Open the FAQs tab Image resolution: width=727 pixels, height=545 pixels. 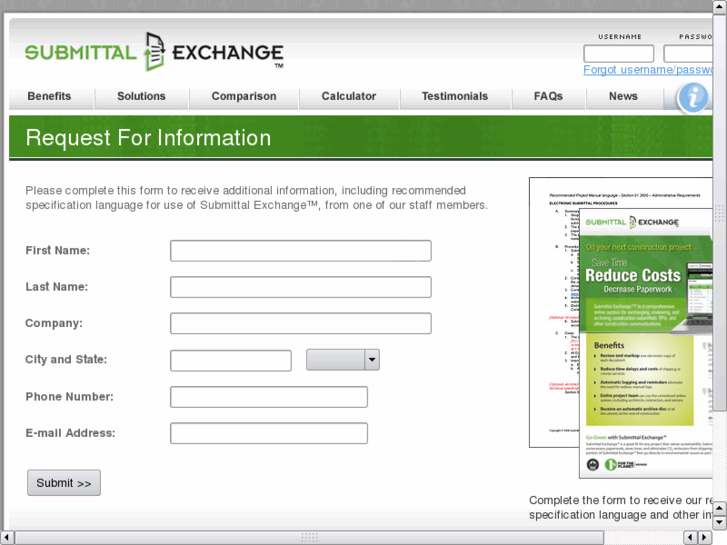click(x=548, y=96)
